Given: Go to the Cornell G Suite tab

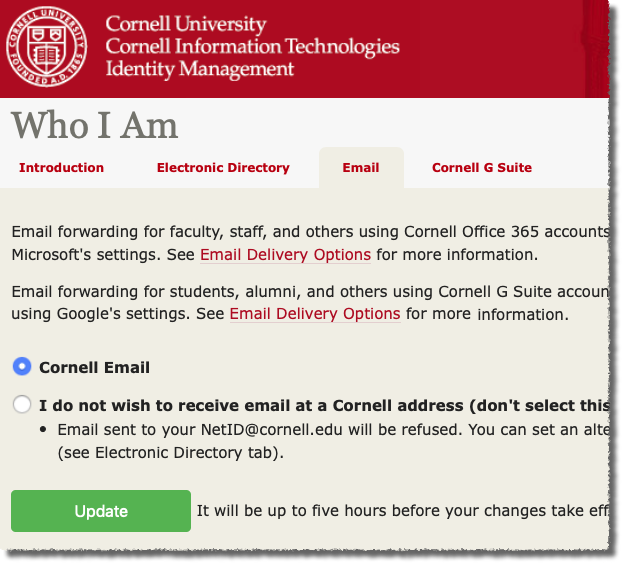Looking at the screenshot, I should click(x=482, y=168).
